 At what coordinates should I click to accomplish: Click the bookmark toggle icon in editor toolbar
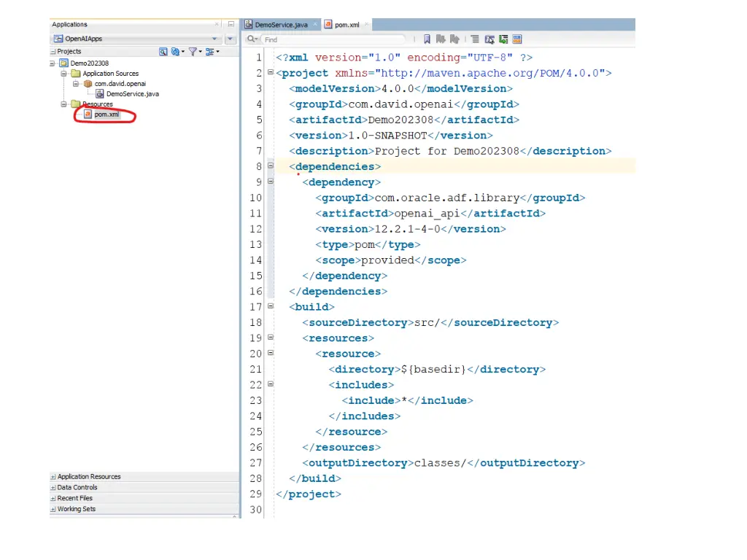click(x=427, y=39)
